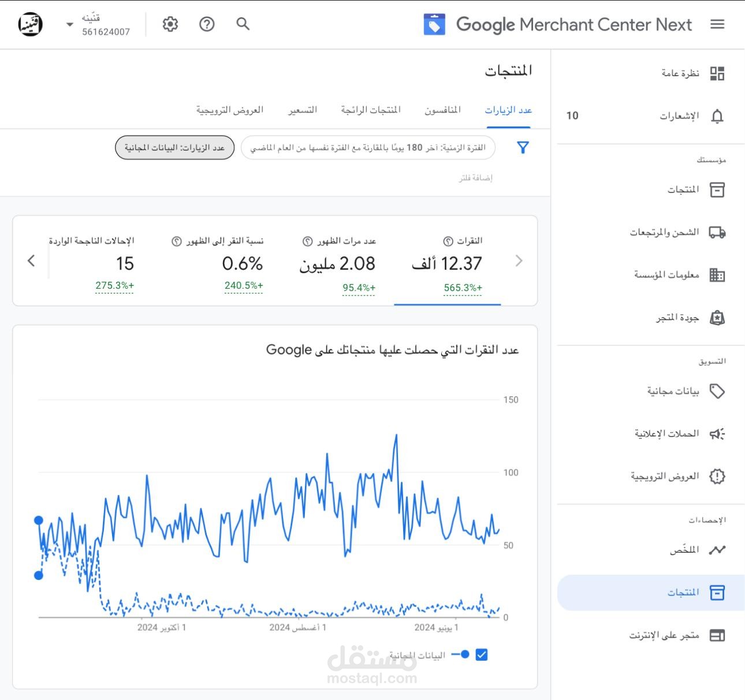Viewport: 745px width, 700px height.
Task: Open الإشعارات in sidebar
Action: (x=680, y=116)
